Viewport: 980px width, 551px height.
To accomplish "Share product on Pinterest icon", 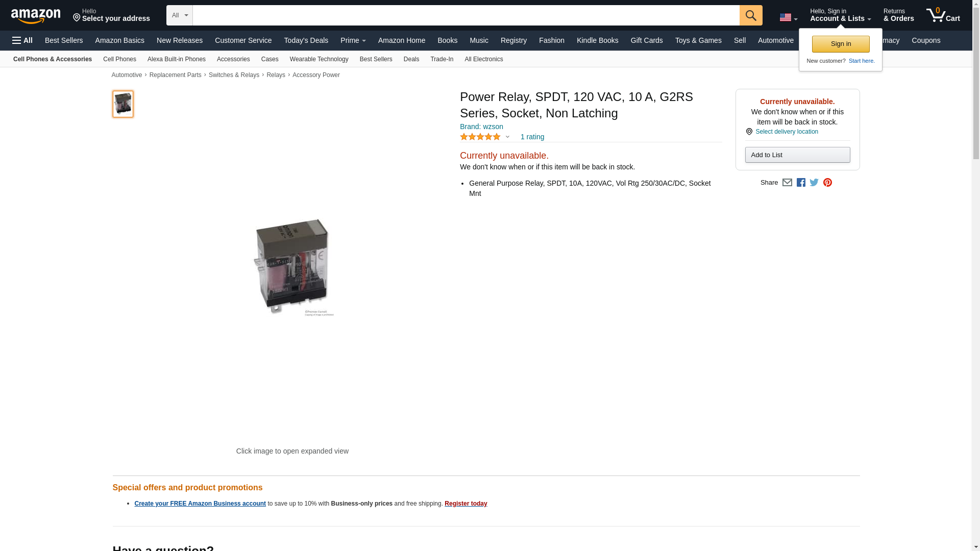I will tap(827, 183).
